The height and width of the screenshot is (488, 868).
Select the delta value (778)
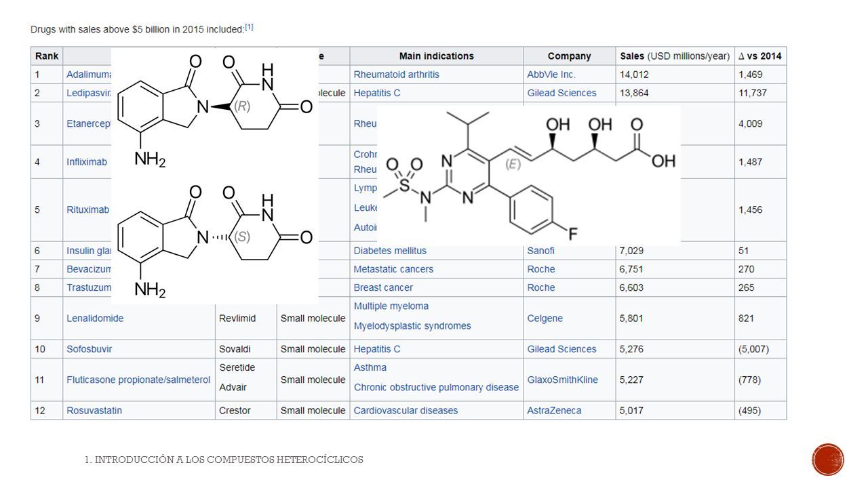750,380
